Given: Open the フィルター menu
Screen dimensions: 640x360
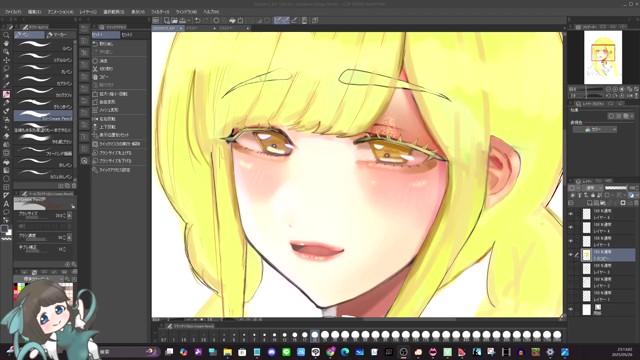Looking at the screenshot, I should pyautogui.click(x=160, y=12).
